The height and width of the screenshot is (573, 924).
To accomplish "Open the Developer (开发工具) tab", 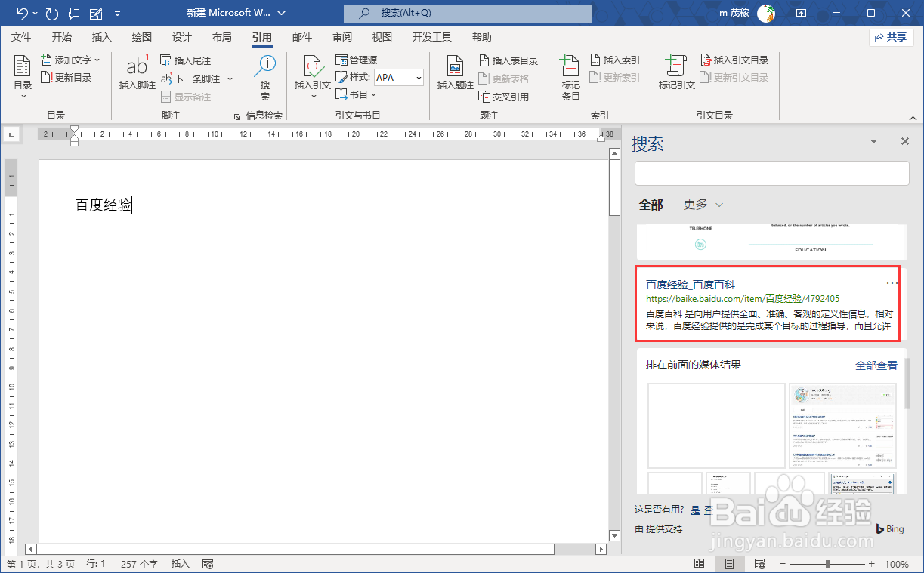I will click(432, 37).
